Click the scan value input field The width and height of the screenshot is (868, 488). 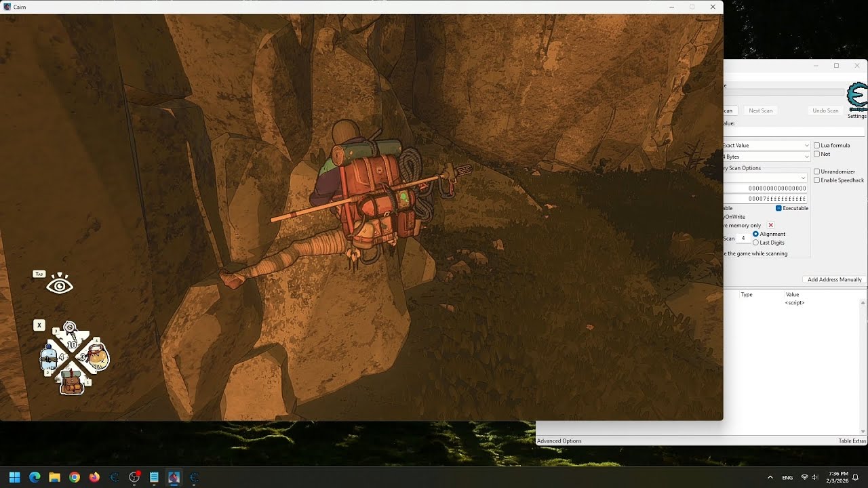click(x=794, y=132)
